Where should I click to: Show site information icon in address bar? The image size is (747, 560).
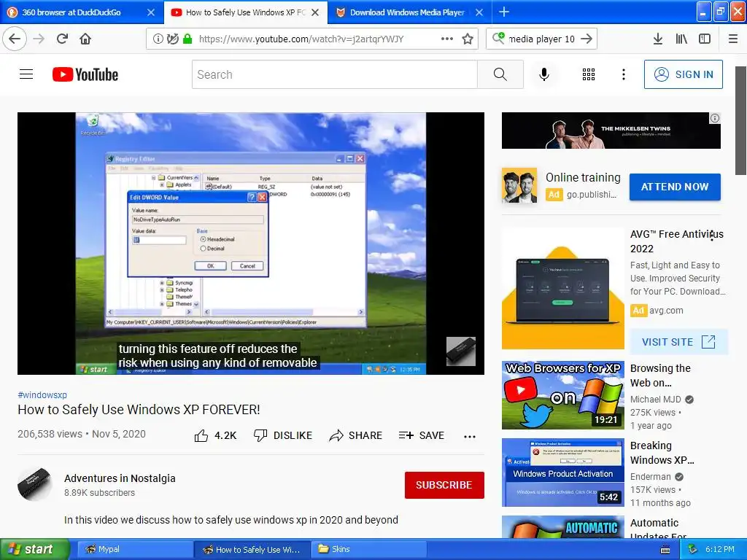click(x=158, y=39)
